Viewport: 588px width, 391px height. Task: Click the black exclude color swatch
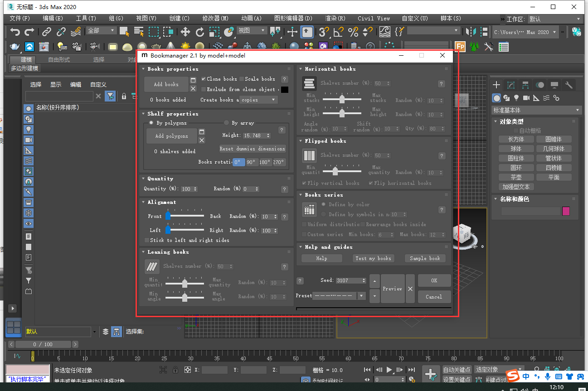(284, 89)
